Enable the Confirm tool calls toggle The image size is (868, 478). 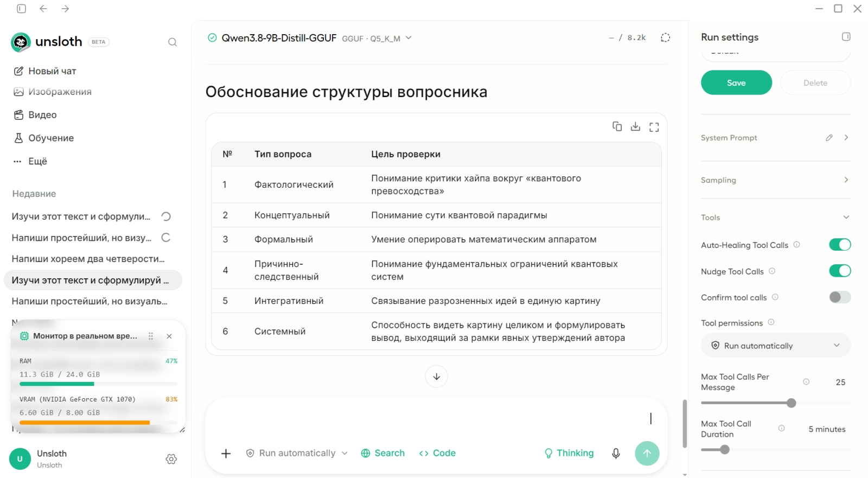pyautogui.click(x=840, y=297)
